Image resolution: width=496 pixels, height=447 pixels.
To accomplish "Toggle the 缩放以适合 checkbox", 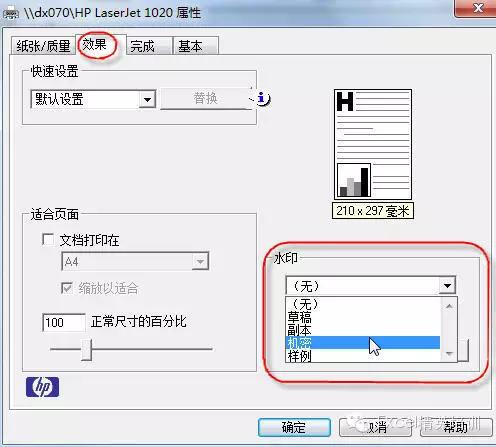I will (67, 288).
